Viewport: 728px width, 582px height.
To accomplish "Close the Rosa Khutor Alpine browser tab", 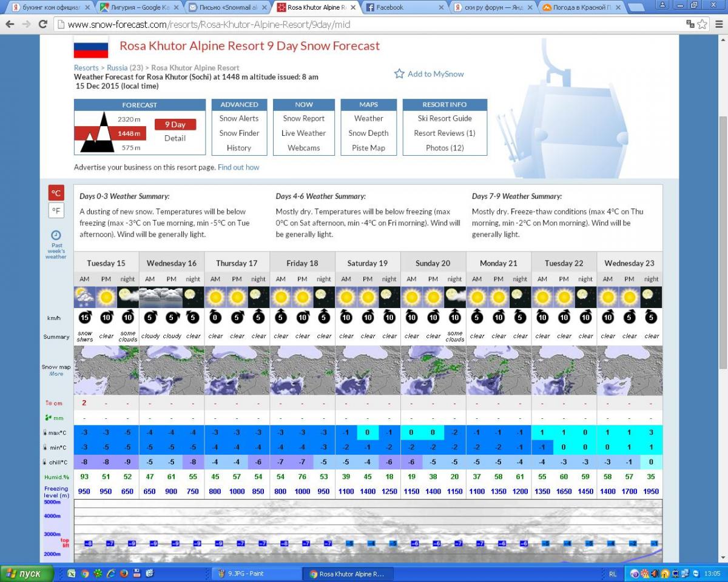I will tap(353, 7).
